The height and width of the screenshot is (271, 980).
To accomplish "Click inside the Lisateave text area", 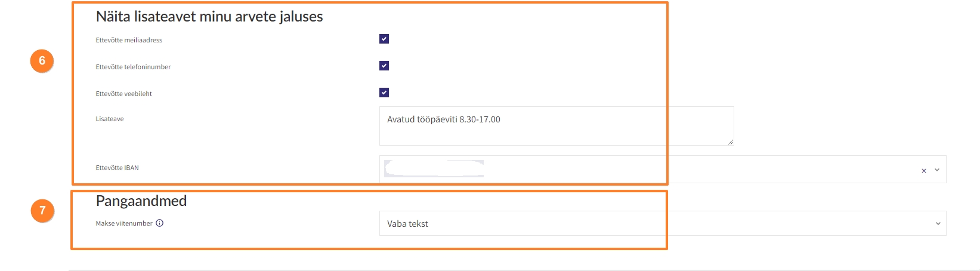I will click(557, 126).
